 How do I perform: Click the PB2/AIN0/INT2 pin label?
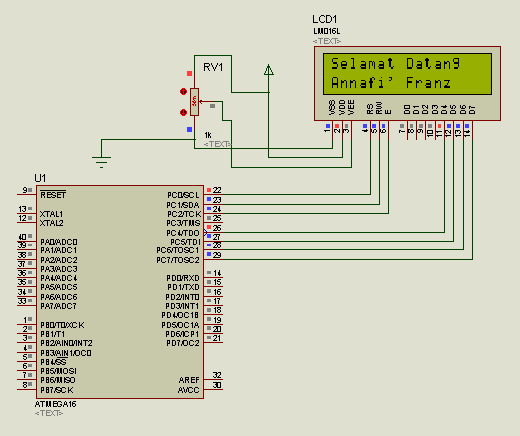coord(66,343)
